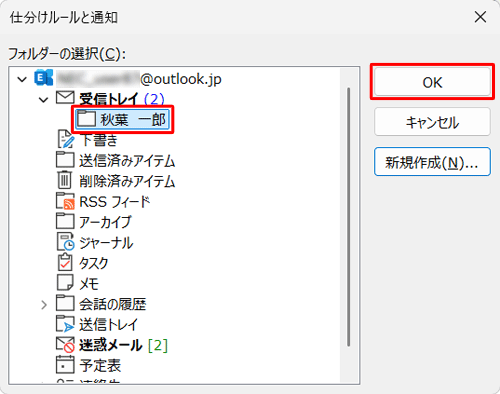Click the メモ note icon

tap(65, 283)
